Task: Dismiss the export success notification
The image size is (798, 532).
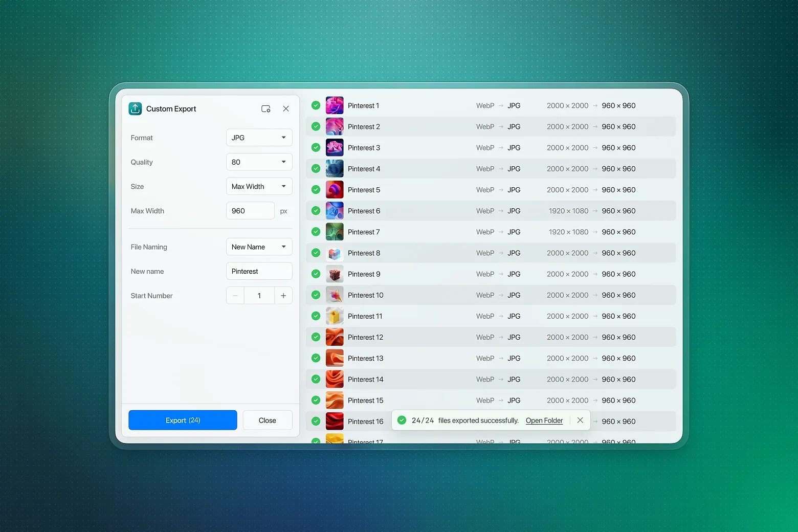Action: pos(580,420)
